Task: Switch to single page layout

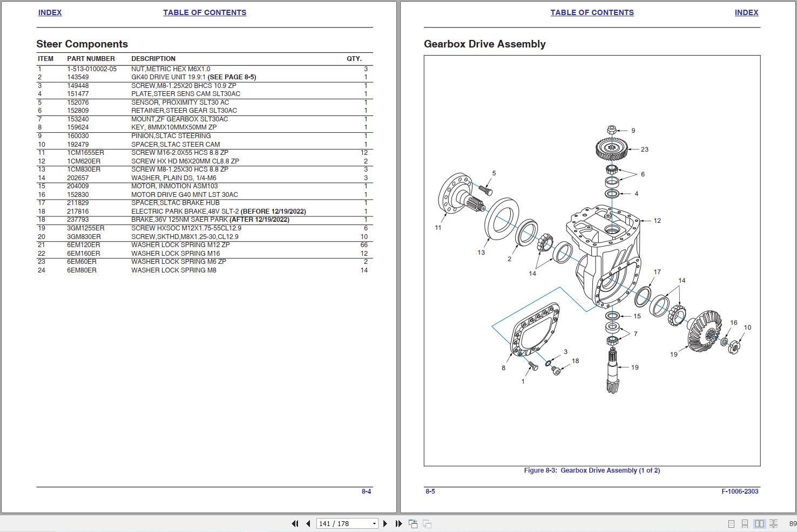Action: 731,524
